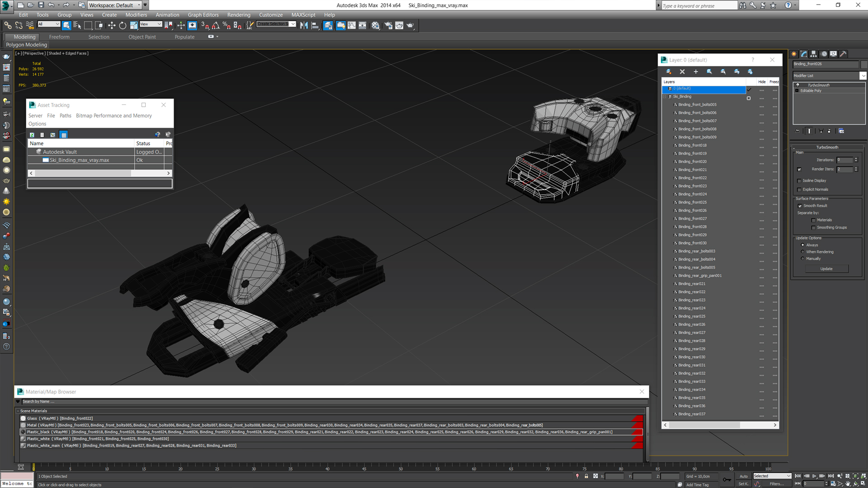Open Paths menu in Asset Tracking
868x488 pixels.
click(x=66, y=116)
